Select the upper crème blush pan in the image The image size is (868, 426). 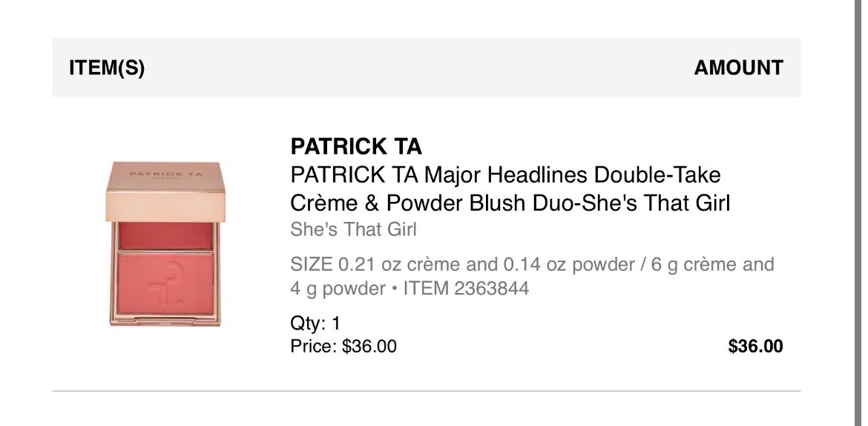click(166, 236)
